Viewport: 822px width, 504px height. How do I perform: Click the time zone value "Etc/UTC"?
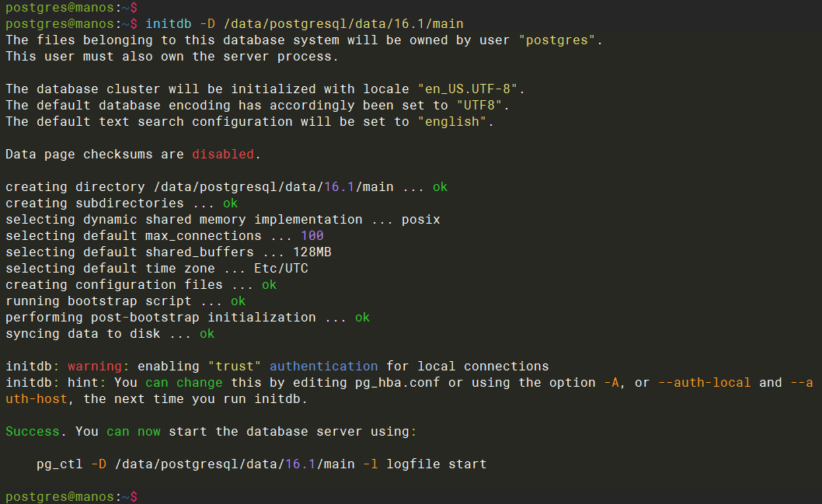pos(280,269)
